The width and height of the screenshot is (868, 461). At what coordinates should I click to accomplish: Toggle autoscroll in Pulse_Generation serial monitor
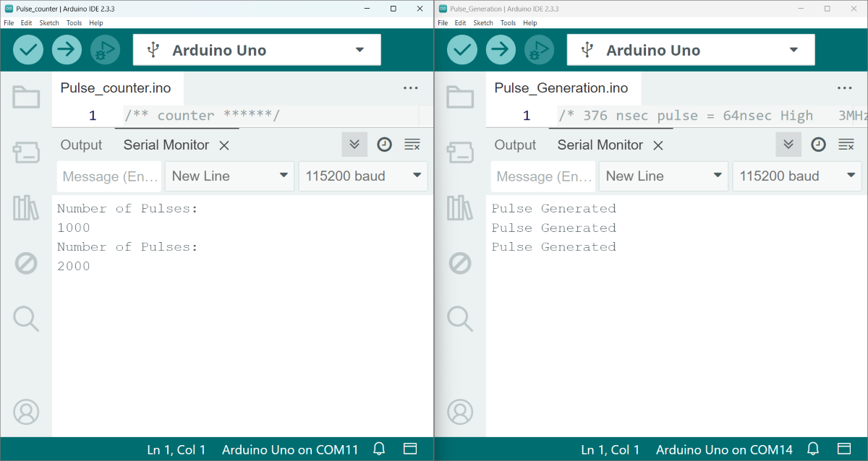(x=788, y=145)
